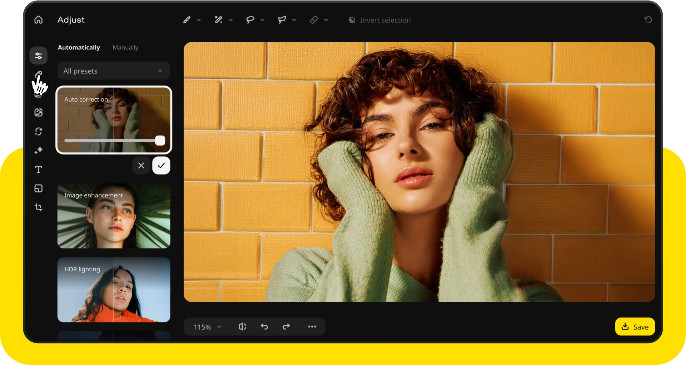Switch to the Automatically tab
This screenshot has height=365, width=686.
79,47
